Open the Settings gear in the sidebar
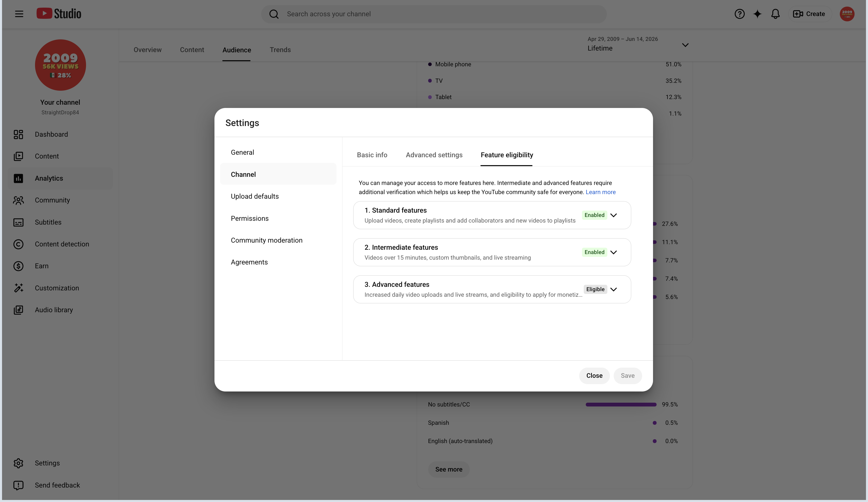Screen dimensions: 868x502 tap(18, 463)
